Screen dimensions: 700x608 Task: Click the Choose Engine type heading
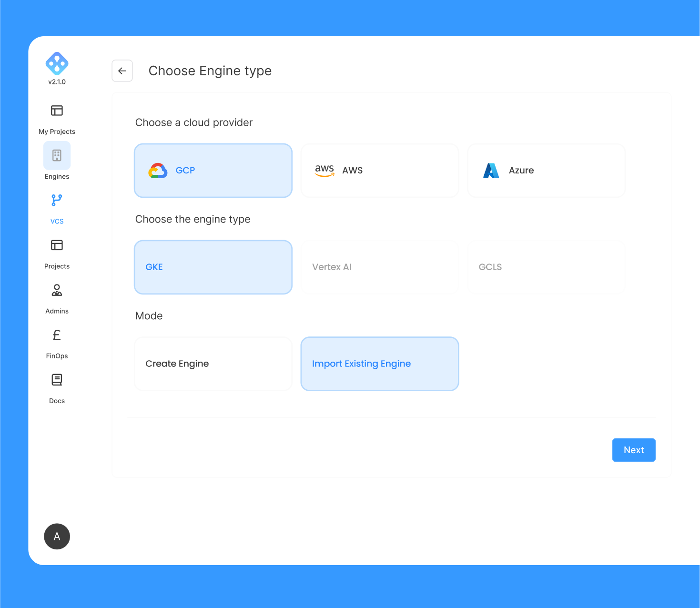click(210, 71)
